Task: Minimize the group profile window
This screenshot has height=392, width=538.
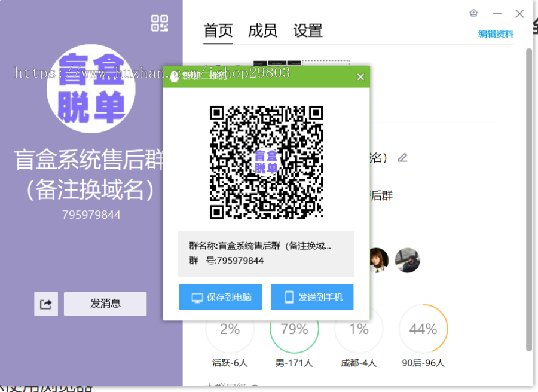Action: (497, 14)
